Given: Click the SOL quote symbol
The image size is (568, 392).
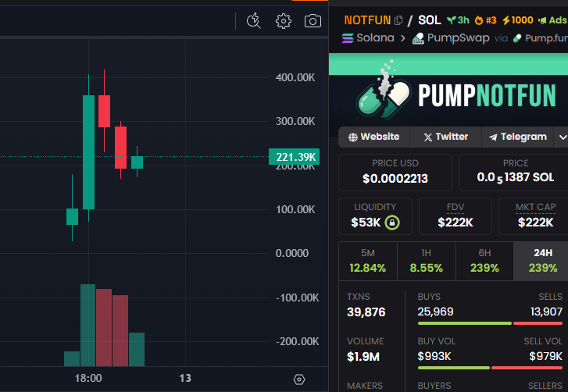Looking at the screenshot, I should [429, 20].
